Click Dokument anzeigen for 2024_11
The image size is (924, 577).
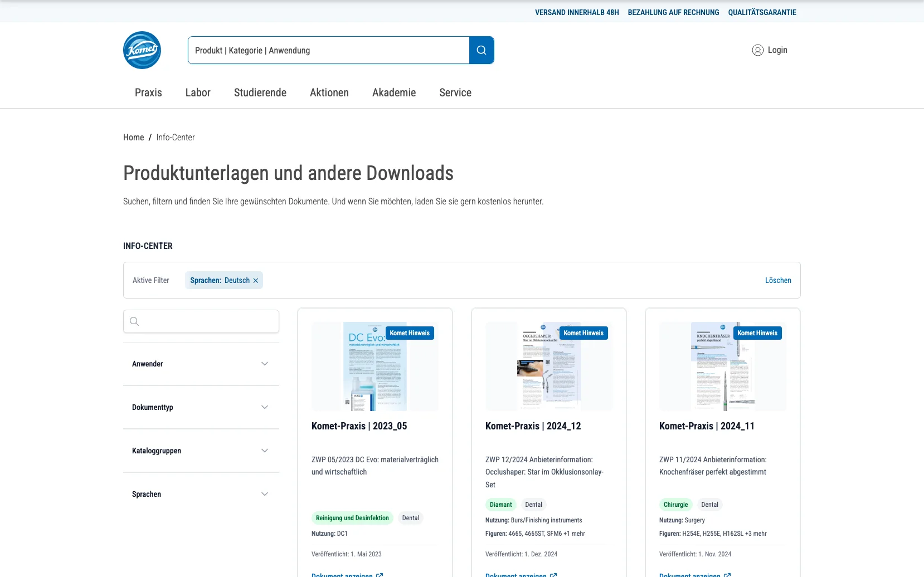[x=690, y=575]
